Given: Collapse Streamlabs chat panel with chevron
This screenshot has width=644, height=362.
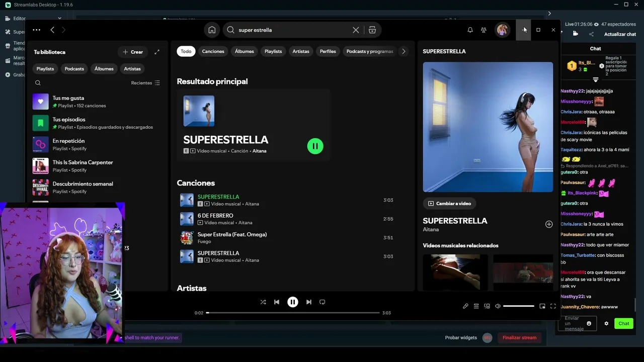Looking at the screenshot, I should pos(549,14).
